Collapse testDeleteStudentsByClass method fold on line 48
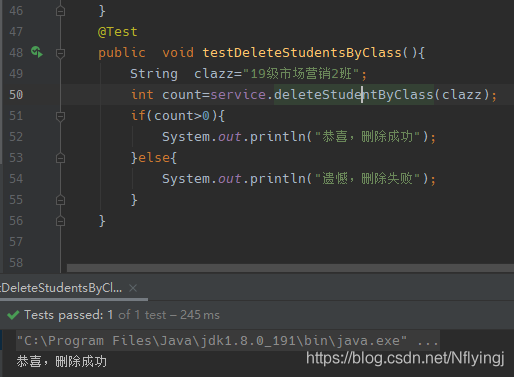Image resolution: width=514 pixels, height=377 pixels. tap(60, 53)
